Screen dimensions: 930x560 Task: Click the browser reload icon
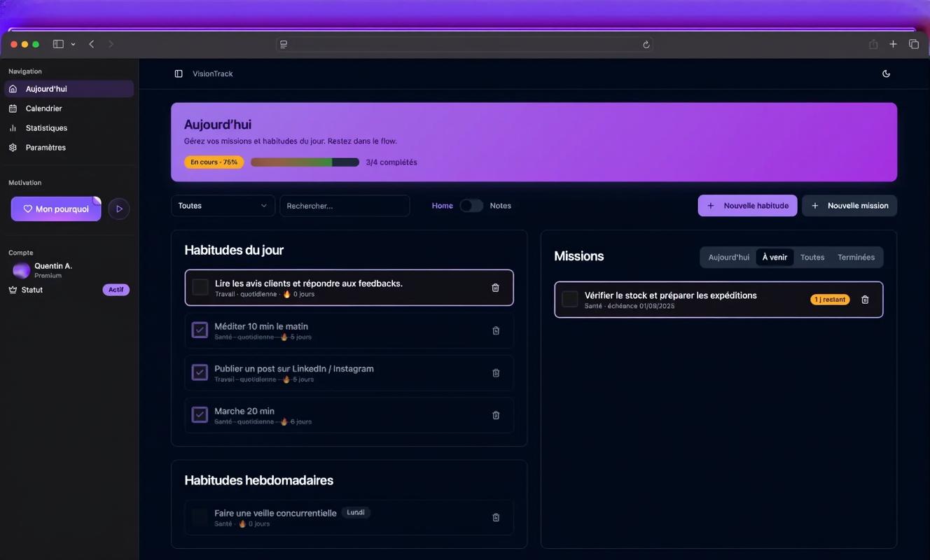pyautogui.click(x=646, y=44)
